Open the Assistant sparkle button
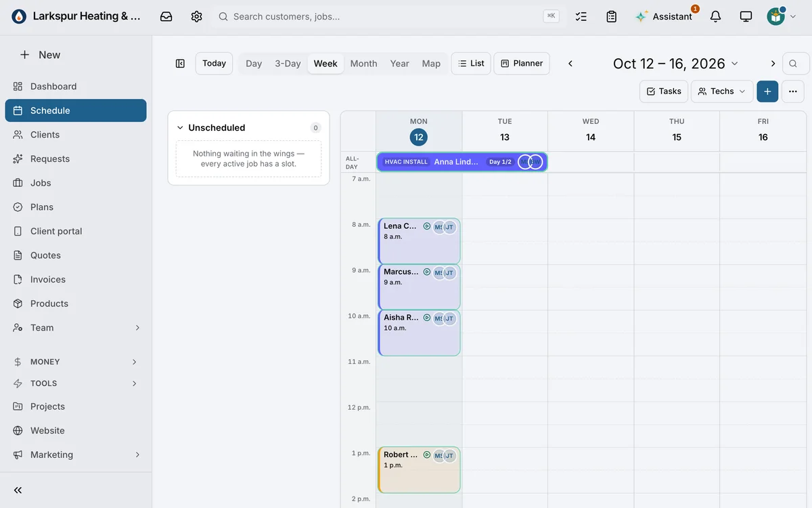This screenshot has width=812, height=508. pos(664,16)
